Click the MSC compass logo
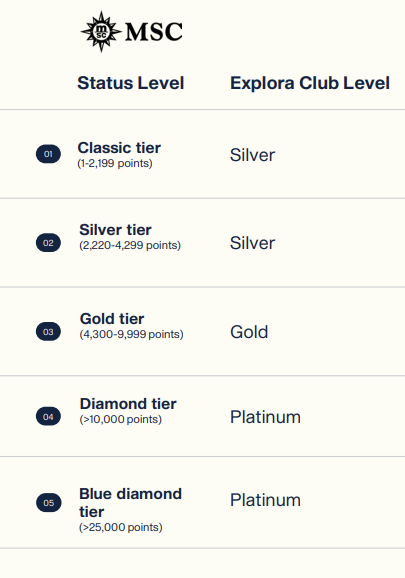Viewport: 405px width, 578px height. click(x=101, y=32)
